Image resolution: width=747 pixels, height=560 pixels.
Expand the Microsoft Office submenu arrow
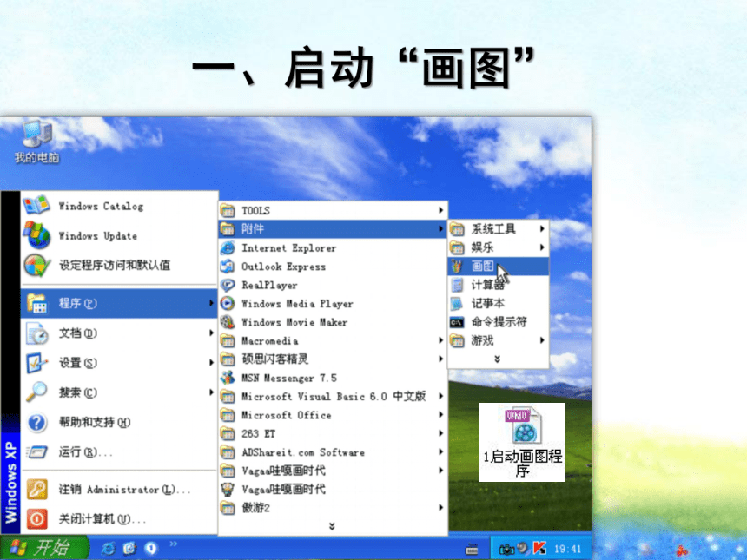440,415
